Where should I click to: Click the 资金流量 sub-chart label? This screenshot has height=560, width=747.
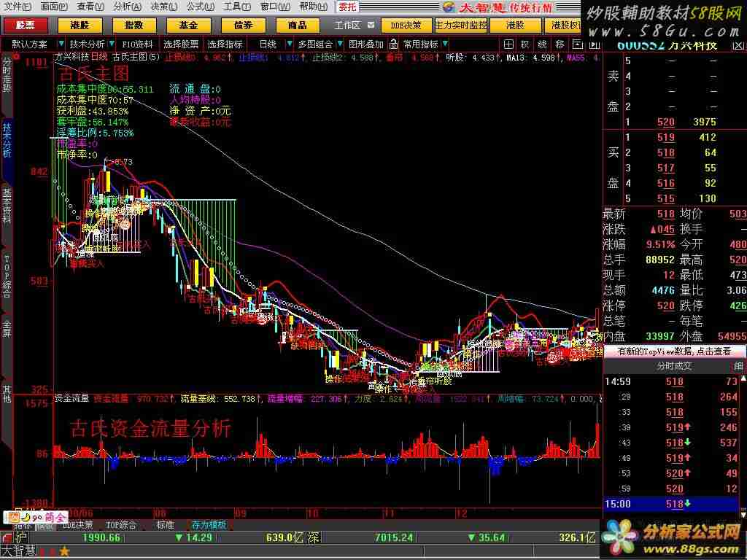point(72,399)
